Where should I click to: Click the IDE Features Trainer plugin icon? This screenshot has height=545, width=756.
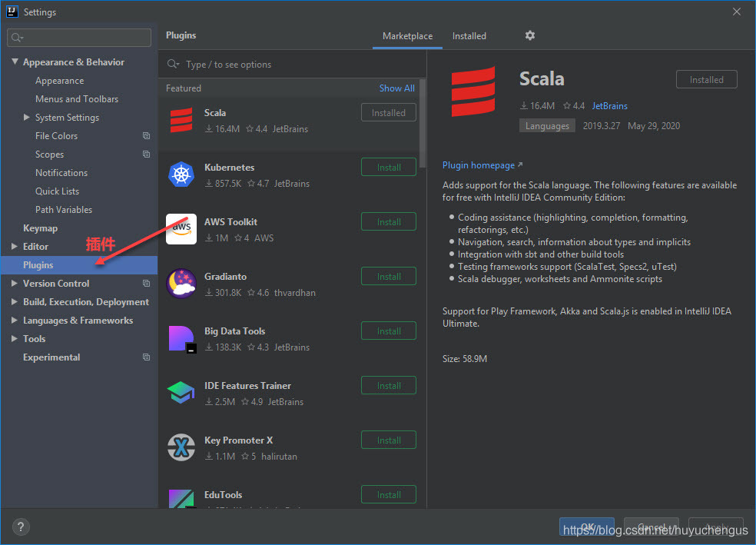click(x=181, y=393)
